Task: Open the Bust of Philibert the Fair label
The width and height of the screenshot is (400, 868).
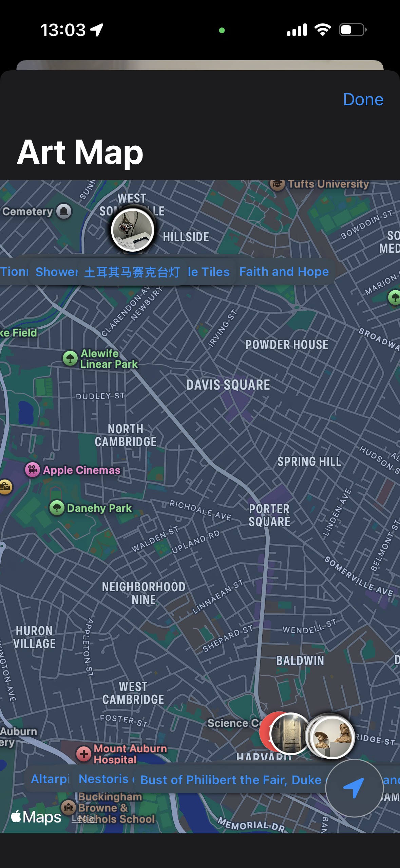Action: coord(231,780)
